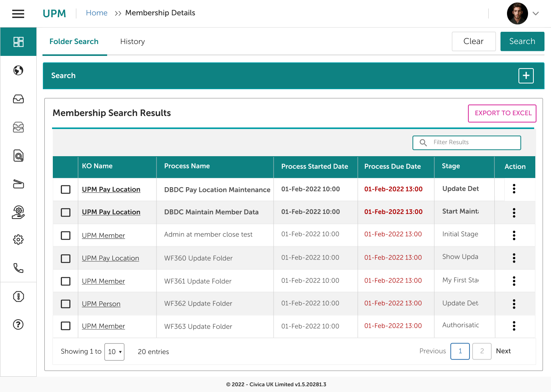Open the hamburger menu icon

tap(18, 14)
